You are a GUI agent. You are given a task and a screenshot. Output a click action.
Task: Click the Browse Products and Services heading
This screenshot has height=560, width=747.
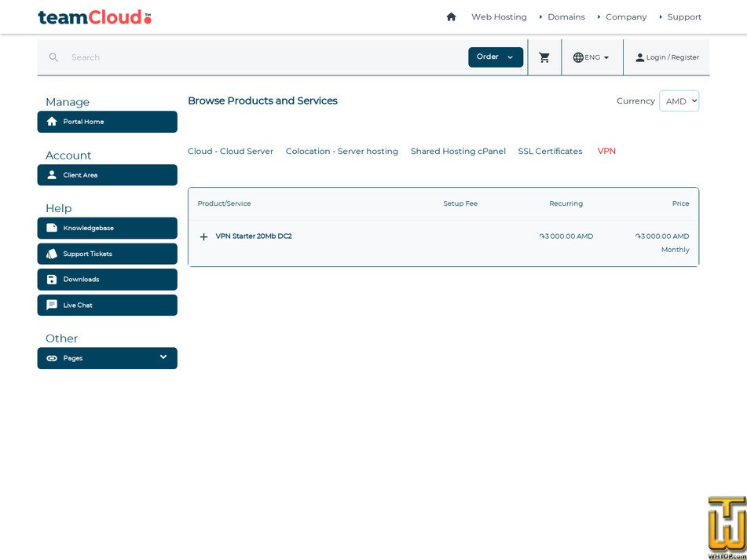[x=262, y=101]
